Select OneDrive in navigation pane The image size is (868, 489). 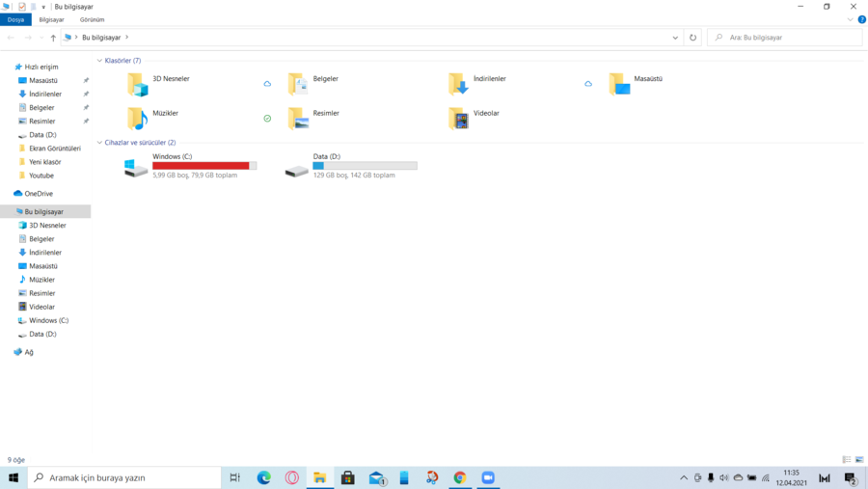pyautogui.click(x=39, y=193)
